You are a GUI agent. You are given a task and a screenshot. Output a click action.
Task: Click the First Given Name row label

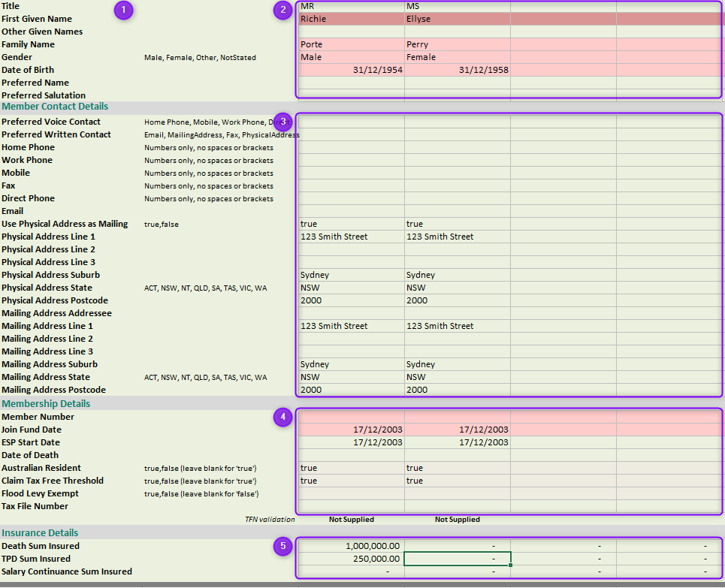point(37,19)
